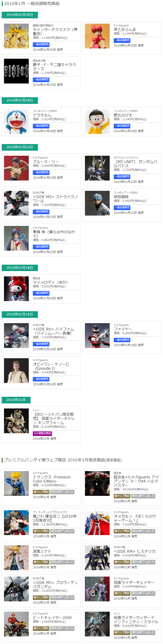Viewport: 163px width, 644px height.
Task: Open the ガンダムバルバトス MS UNIT thumbnail
Action: 97,168
